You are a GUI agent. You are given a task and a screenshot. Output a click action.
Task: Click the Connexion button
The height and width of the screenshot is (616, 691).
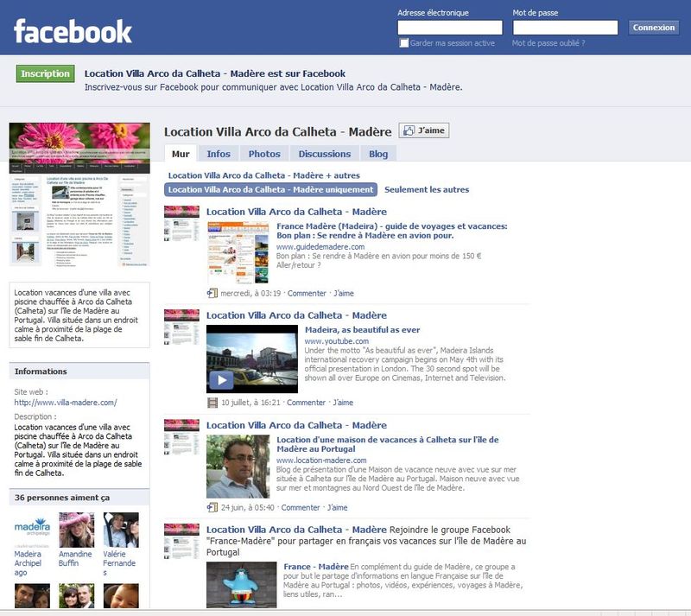click(654, 28)
